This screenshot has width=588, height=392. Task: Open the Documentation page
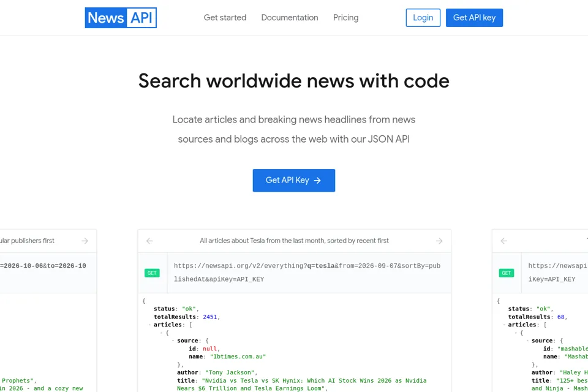point(290,18)
